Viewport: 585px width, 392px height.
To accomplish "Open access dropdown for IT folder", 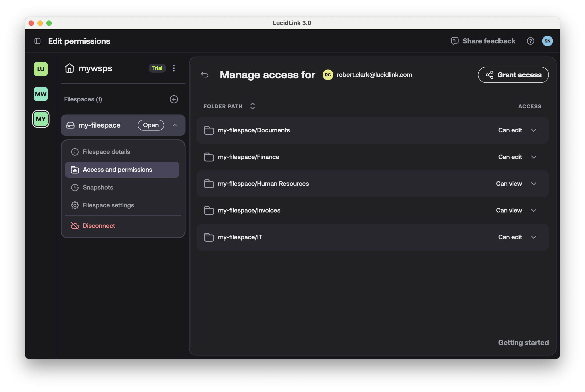I will tap(534, 237).
